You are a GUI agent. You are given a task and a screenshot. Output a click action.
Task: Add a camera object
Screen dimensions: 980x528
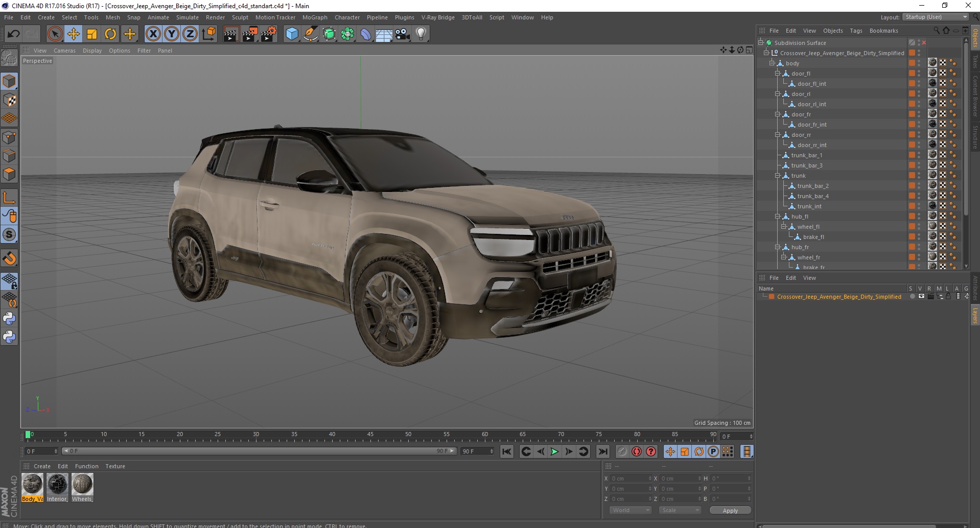point(403,34)
